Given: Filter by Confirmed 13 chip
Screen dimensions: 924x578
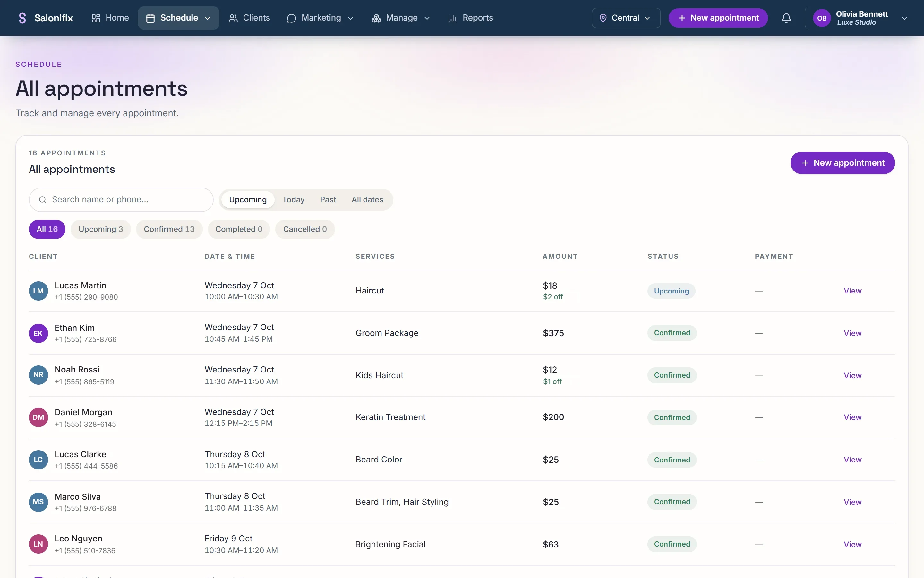Looking at the screenshot, I should [169, 229].
